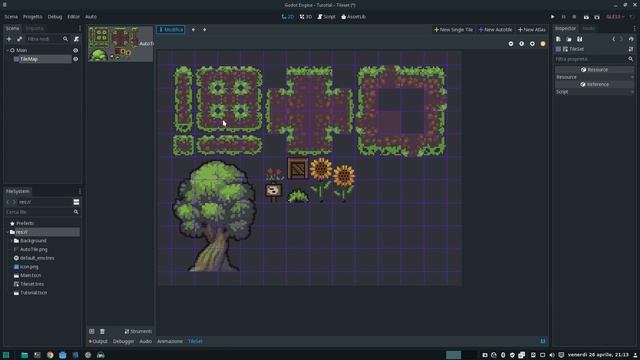
Task: Play a custom scene with second clapper icon
Action: tap(597, 17)
